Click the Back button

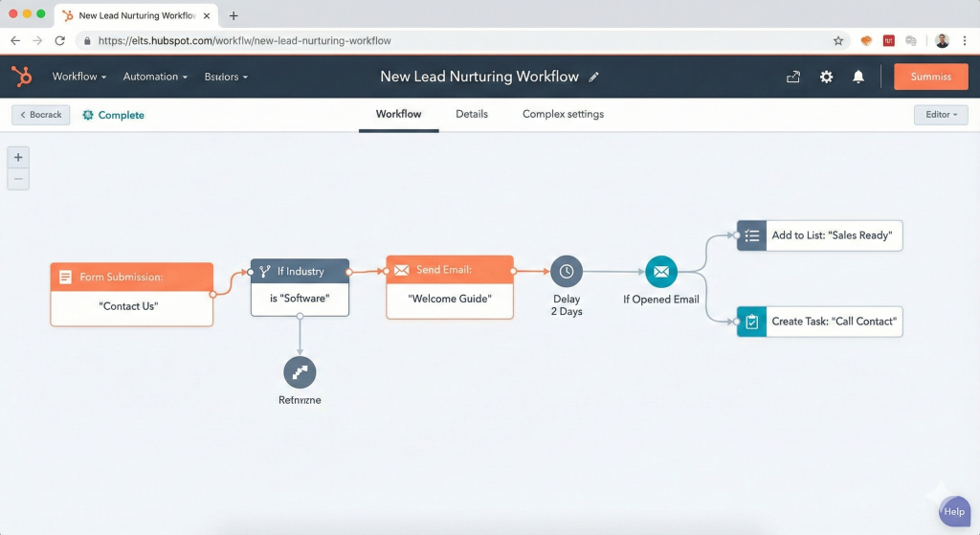point(40,115)
